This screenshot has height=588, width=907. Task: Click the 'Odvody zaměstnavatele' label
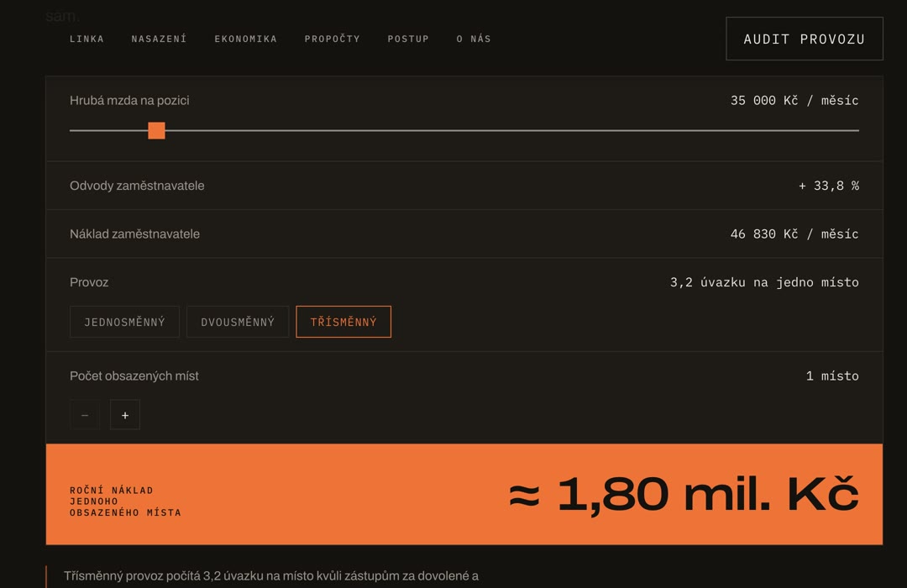point(137,186)
